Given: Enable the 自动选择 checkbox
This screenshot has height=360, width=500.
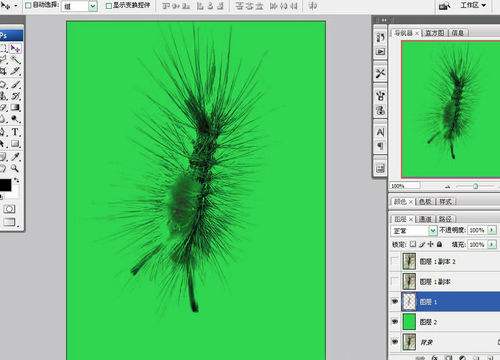Looking at the screenshot, I should [29, 5].
